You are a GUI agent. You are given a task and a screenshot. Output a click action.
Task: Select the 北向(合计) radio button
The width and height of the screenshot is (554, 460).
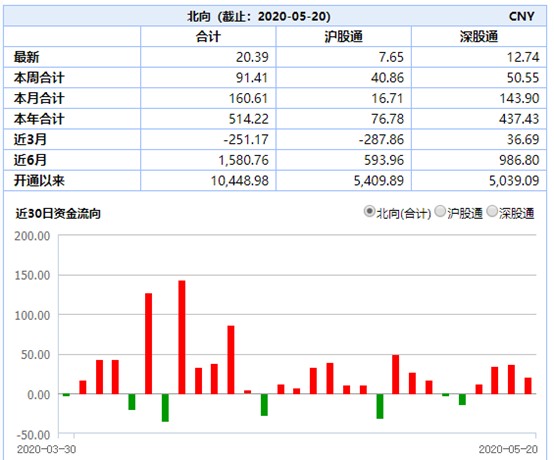pyautogui.click(x=369, y=211)
